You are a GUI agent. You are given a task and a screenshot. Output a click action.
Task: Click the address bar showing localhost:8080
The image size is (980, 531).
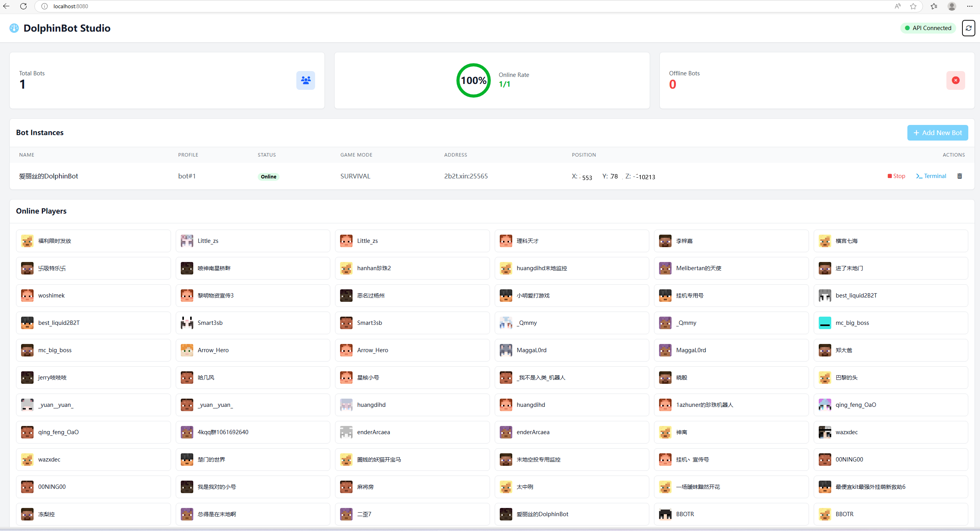click(x=70, y=6)
